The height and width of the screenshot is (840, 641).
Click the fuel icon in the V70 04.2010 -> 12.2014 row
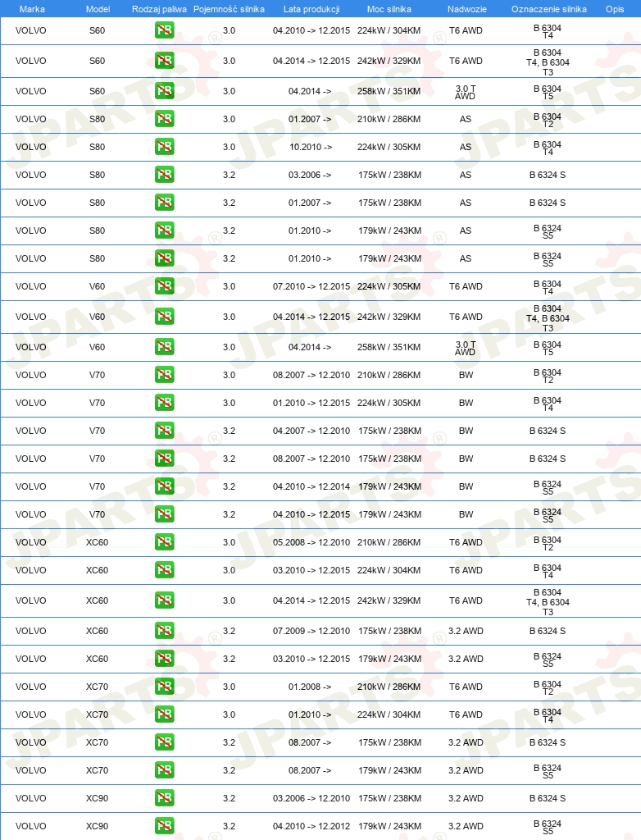(x=165, y=486)
